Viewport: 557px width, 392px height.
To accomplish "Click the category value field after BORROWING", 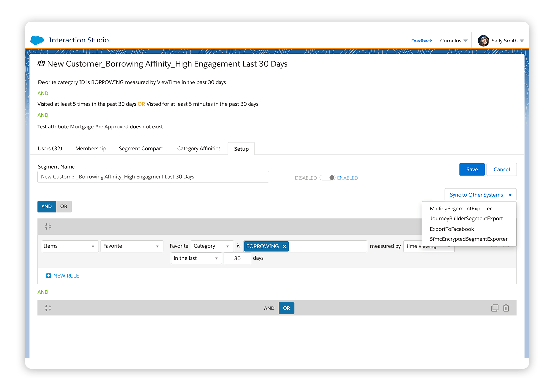I will pyautogui.click(x=328, y=246).
